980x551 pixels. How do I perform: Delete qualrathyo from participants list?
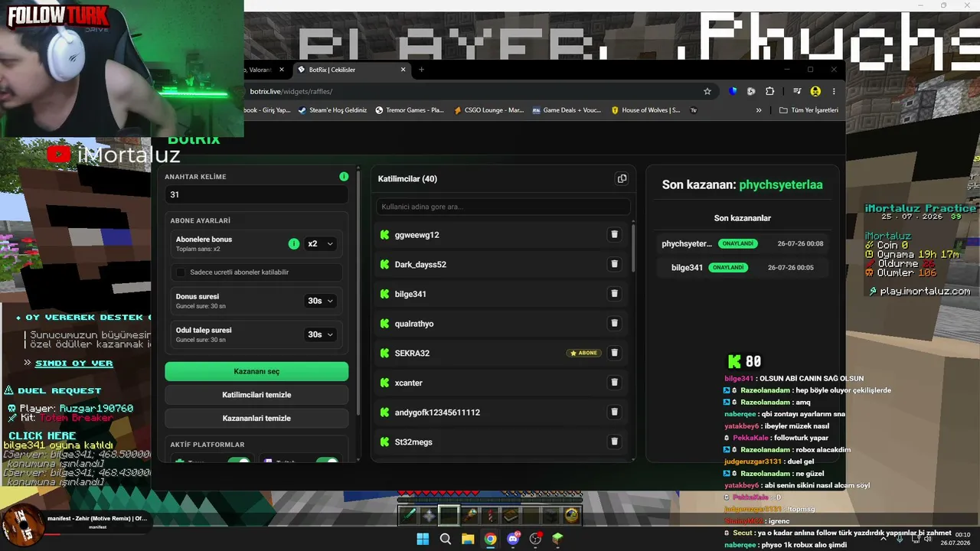pos(614,323)
